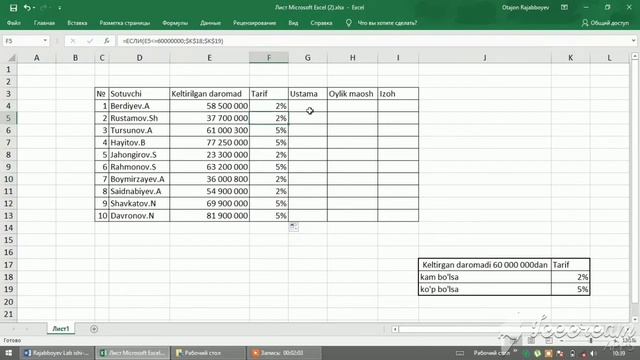Switch to the Вставка ribbon tab
This screenshot has width=640, height=360.
(77, 23)
